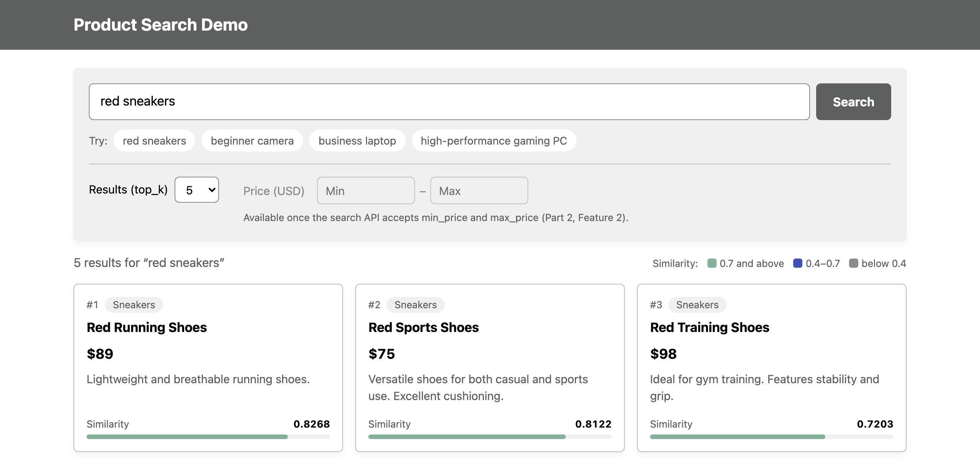
Task: Click the Sneakers tag on result #1
Action: (134, 305)
